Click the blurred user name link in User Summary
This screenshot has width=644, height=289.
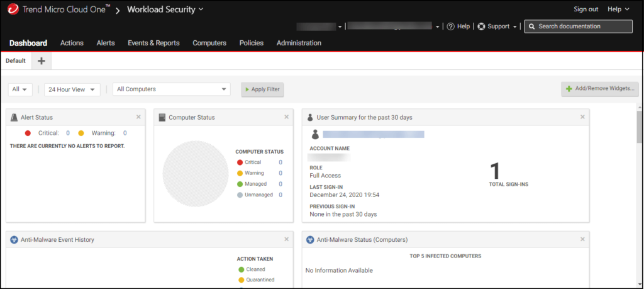tap(374, 134)
